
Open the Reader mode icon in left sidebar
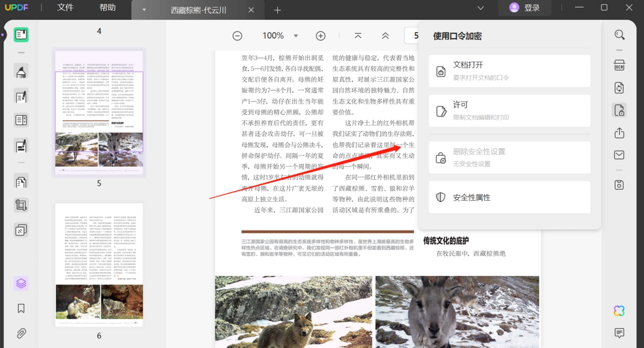pos(21,35)
